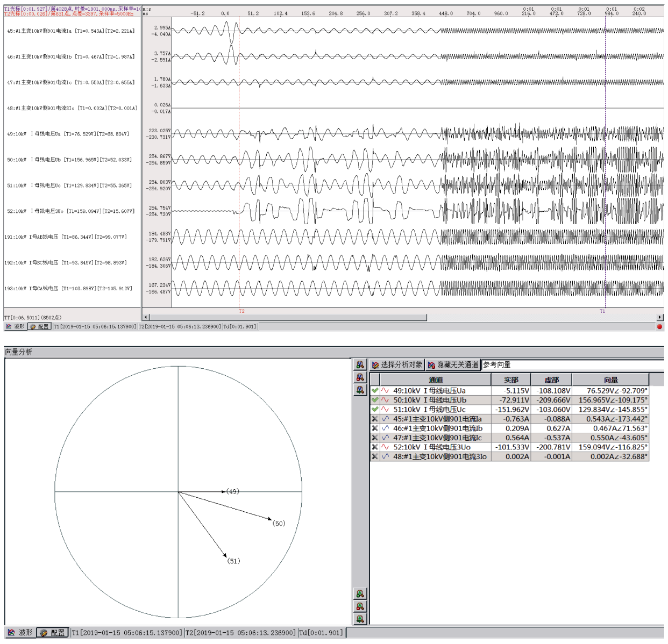Click imaginary part value 0.627A cell
668x644 pixels.
552,428
